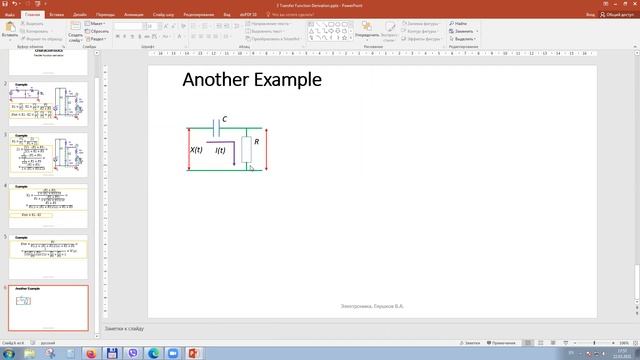Expand the shapes gallery more arrow

click(x=351, y=38)
